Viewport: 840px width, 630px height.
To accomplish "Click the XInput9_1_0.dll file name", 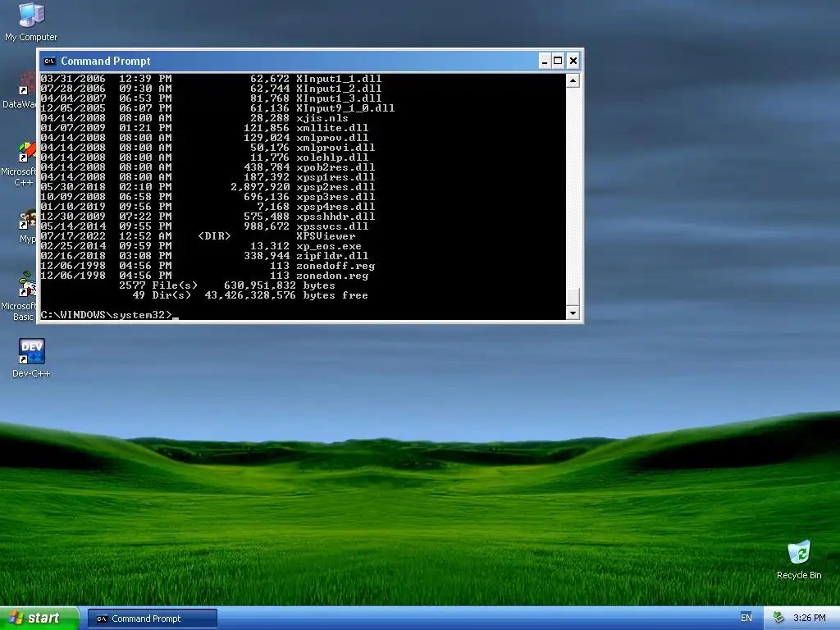I will [345, 108].
